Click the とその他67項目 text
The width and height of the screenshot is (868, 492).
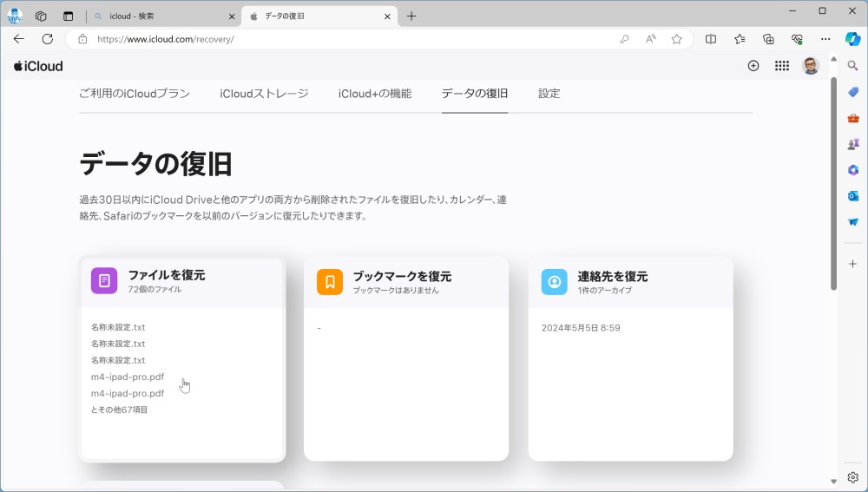click(119, 410)
